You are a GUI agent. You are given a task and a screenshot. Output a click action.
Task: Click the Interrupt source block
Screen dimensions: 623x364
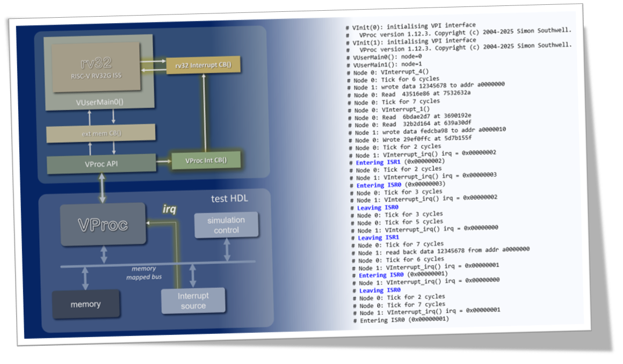pyautogui.click(x=193, y=301)
